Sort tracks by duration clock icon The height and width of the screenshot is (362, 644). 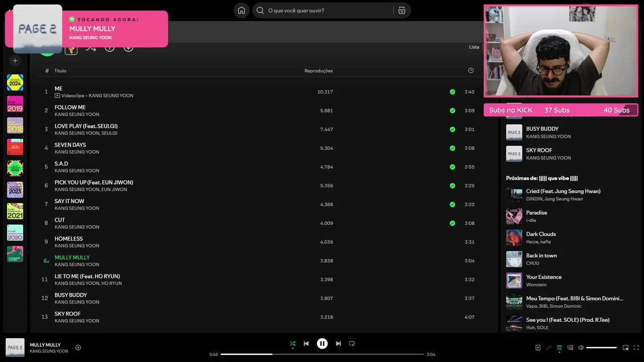click(471, 70)
